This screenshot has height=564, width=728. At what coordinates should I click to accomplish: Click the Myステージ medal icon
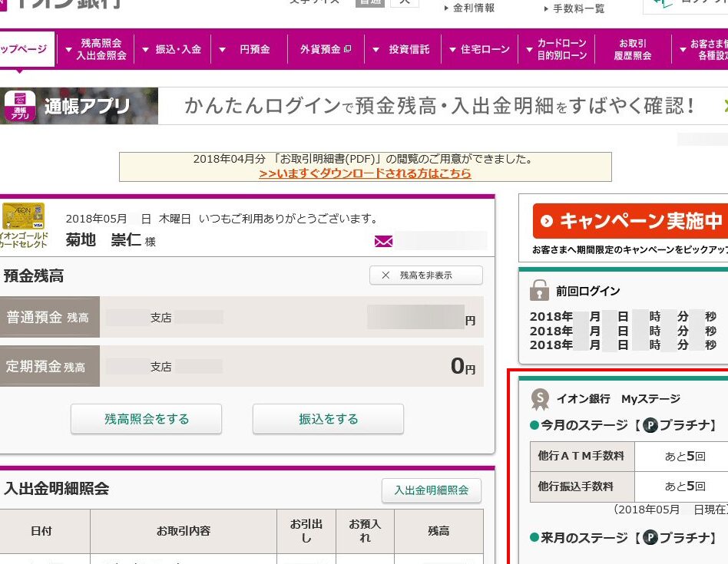pos(541,399)
